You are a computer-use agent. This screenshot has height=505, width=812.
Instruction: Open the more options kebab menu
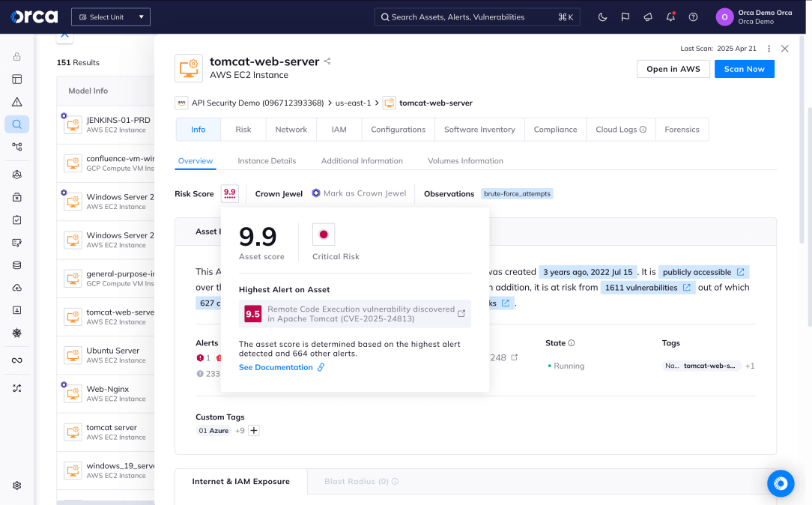point(769,49)
